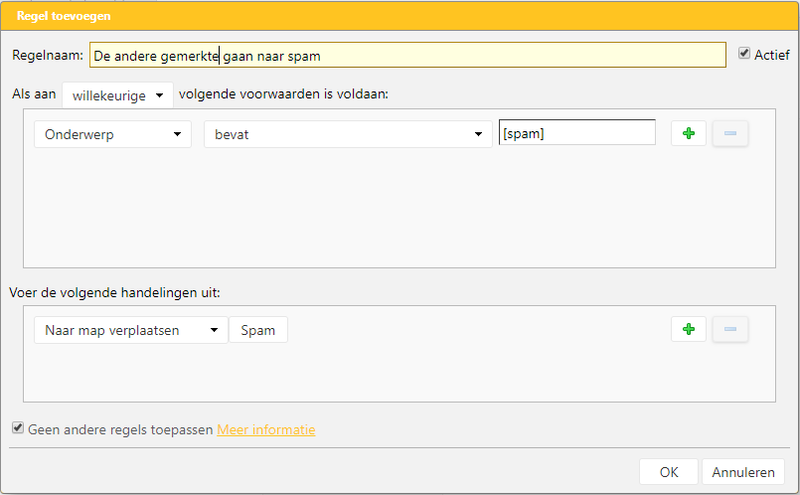800x495 pixels.
Task: Add a new action with the green plus
Action: pyautogui.click(x=688, y=330)
